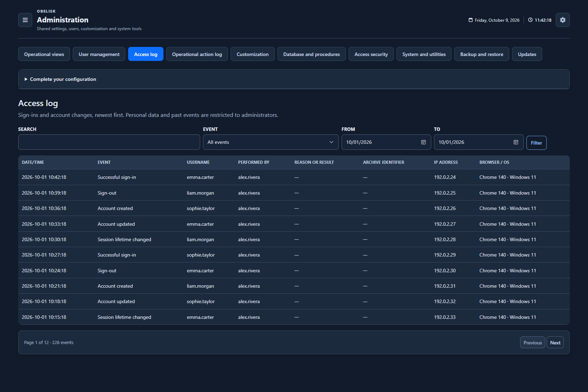Click the Access log section heading

38,103
